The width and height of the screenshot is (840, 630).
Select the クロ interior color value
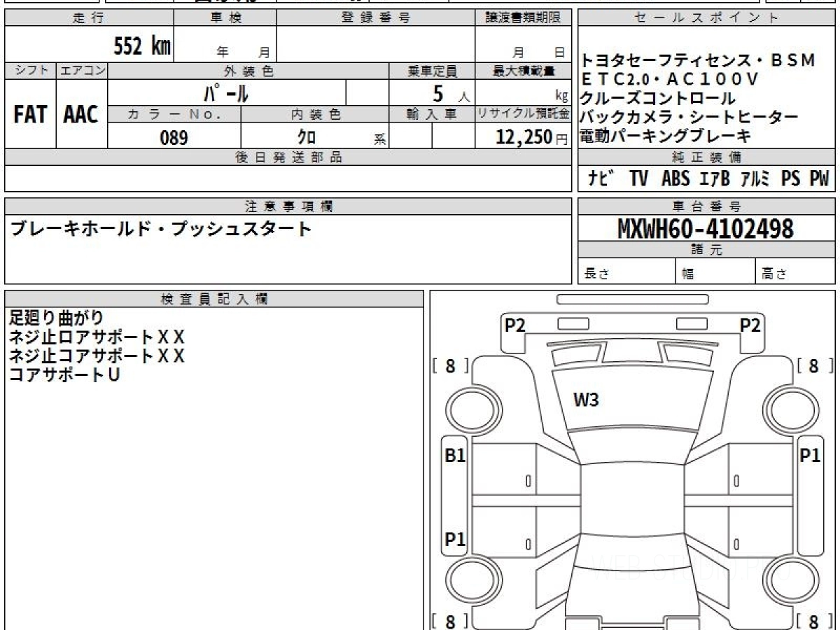[307, 137]
